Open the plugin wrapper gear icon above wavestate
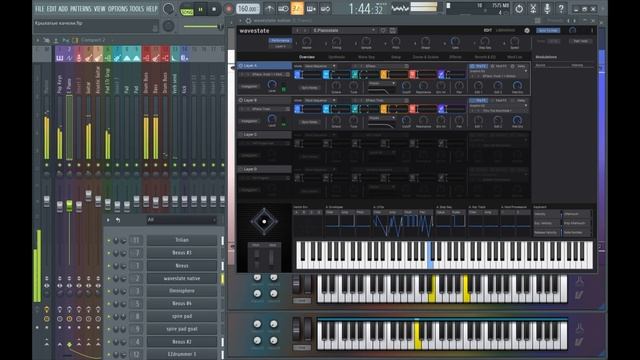 (249, 20)
